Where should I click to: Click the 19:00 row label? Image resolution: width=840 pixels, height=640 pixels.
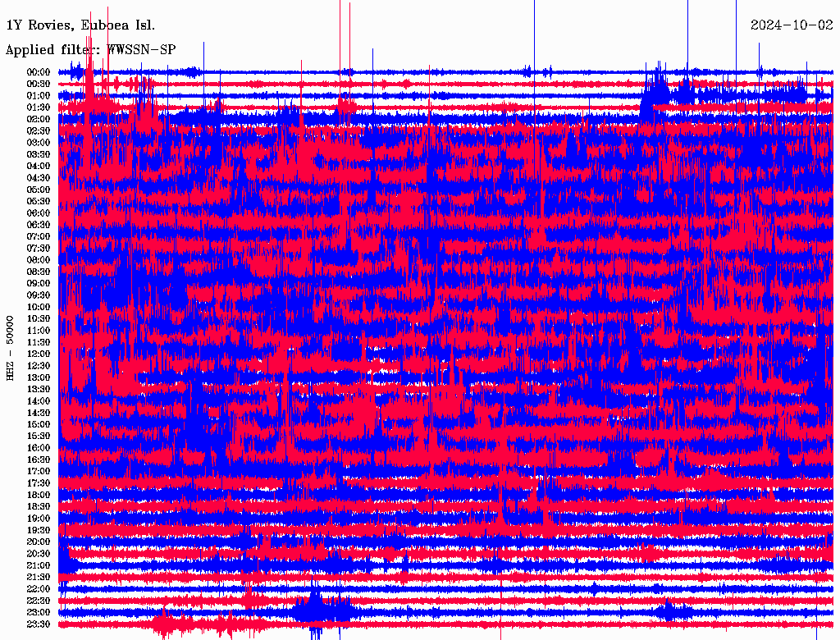39,519
